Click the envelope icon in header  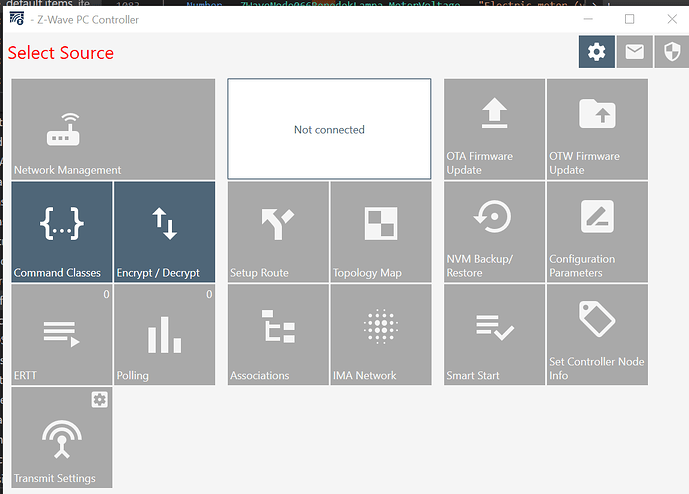(634, 52)
